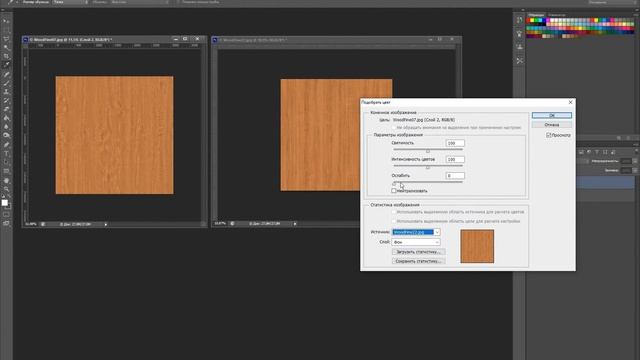Open Непрозрачность opacity dropdown in Layers panel
The image size is (640, 360).
click(x=635, y=161)
